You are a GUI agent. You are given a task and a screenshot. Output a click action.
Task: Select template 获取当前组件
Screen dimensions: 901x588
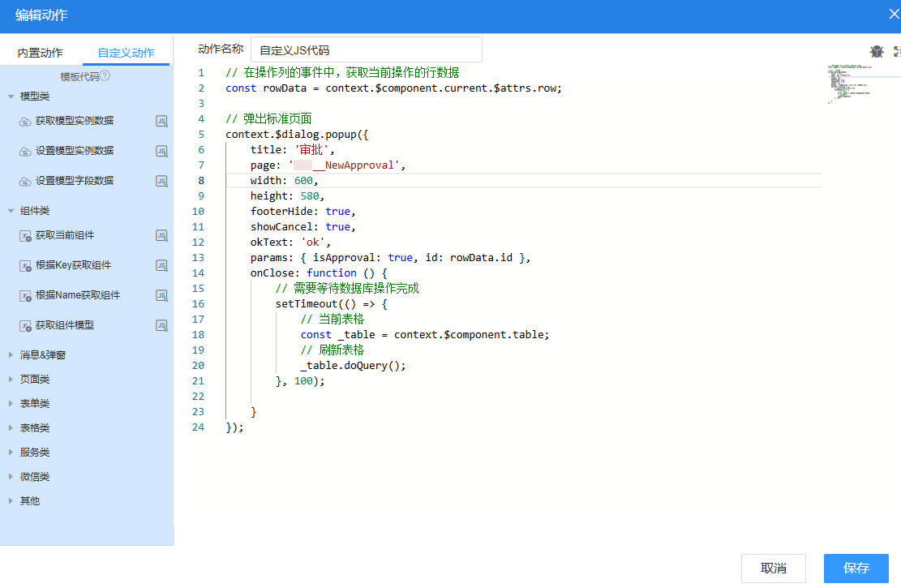click(x=65, y=235)
